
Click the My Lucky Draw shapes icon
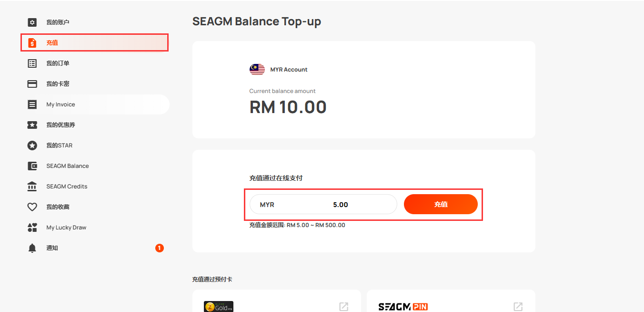32,228
